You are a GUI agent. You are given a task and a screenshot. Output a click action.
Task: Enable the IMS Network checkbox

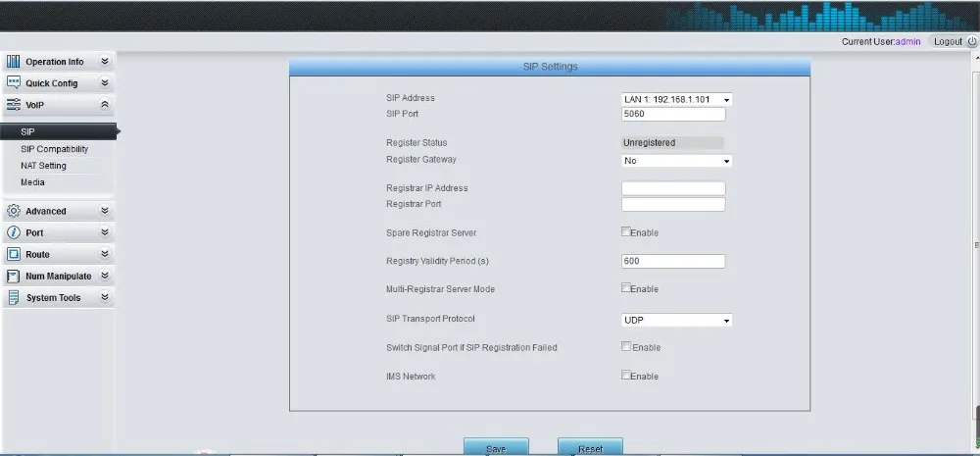click(625, 375)
